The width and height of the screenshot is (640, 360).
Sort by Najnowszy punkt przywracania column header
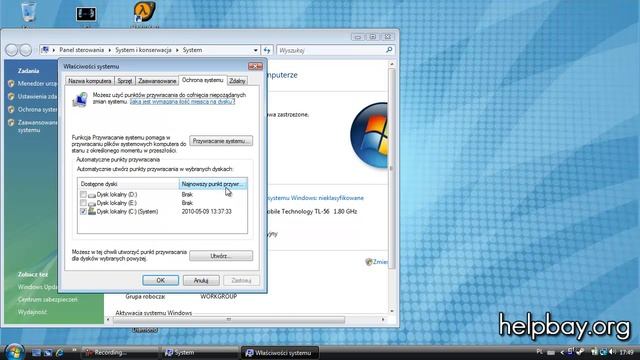pos(213,184)
